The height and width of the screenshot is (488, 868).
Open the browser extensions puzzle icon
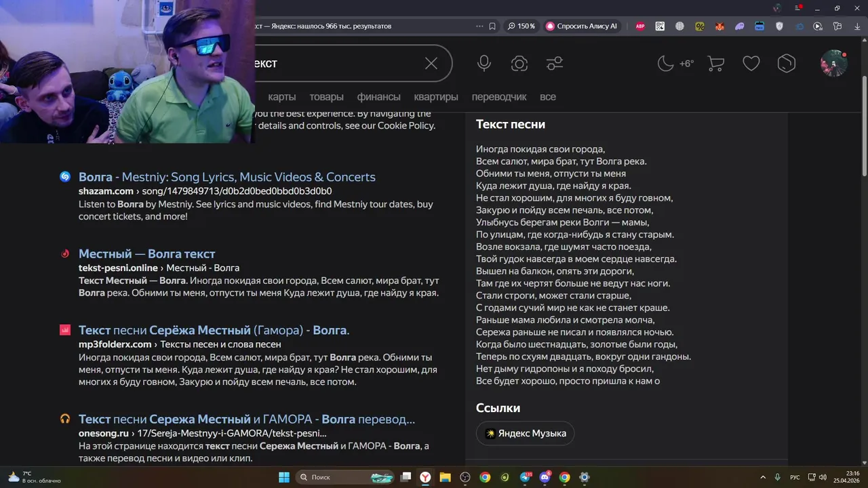coord(837,26)
